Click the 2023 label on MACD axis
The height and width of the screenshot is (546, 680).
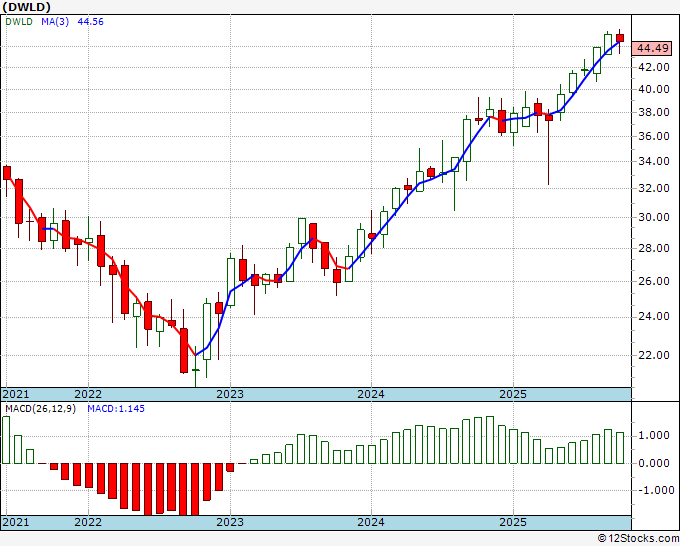[230, 522]
